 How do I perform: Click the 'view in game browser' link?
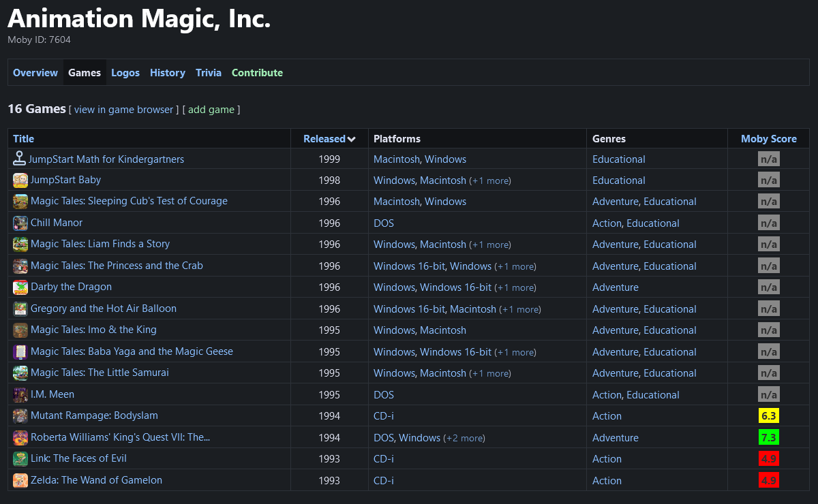pos(124,110)
